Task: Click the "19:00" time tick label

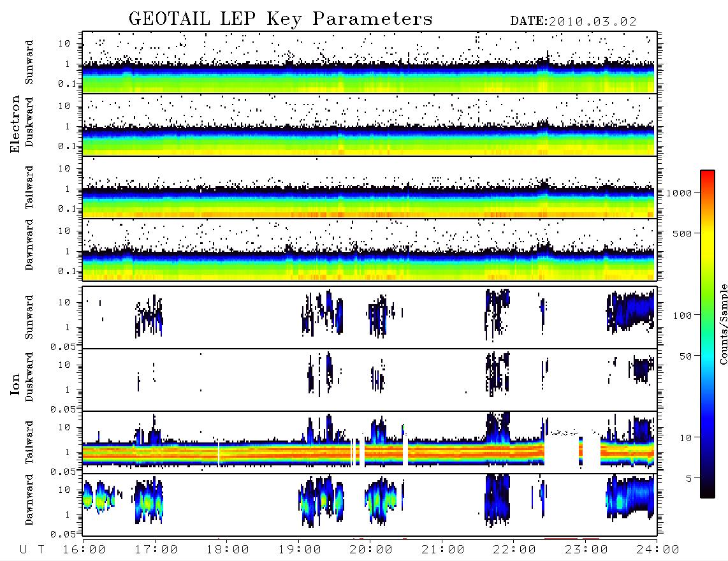Action: [300, 550]
